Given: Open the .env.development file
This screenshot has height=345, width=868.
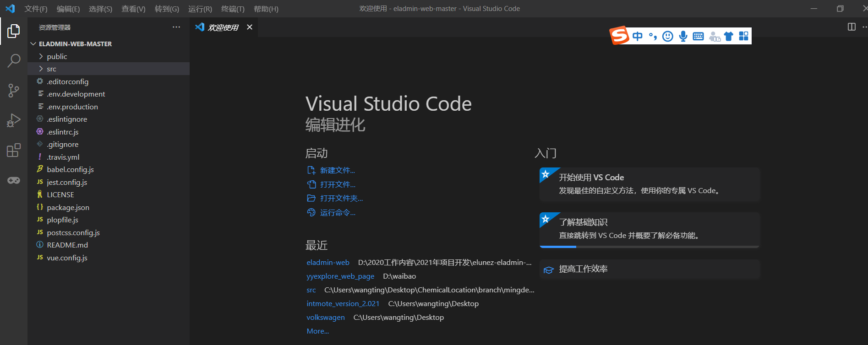Looking at the screenshot, I should (x=109, y=94).
